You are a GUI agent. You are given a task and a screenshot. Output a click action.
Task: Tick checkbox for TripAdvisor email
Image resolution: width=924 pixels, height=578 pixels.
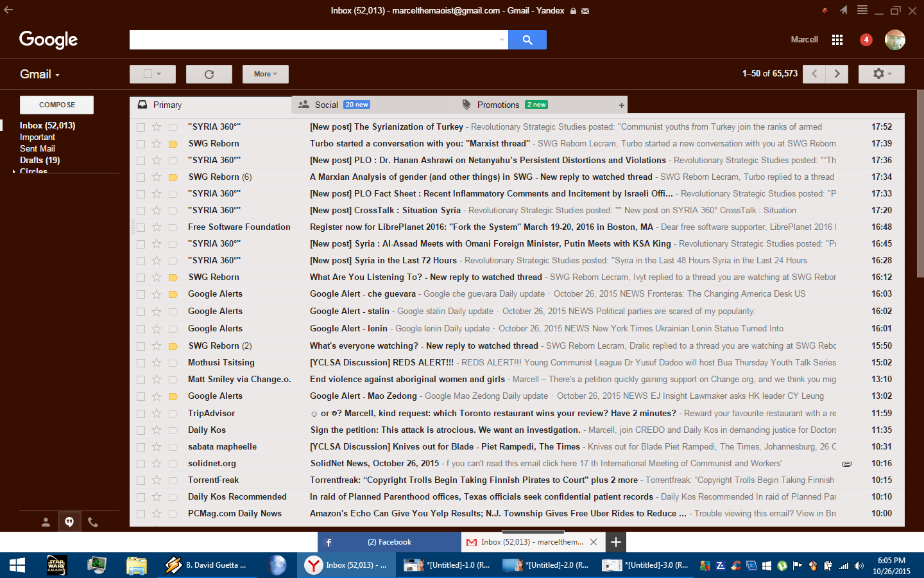pyautogui.click(x=141, y=414)
